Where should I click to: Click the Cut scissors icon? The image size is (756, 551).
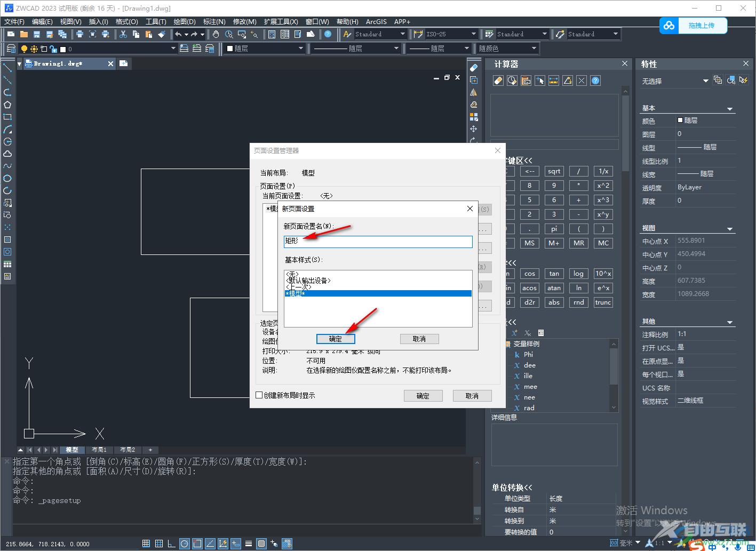123,34
